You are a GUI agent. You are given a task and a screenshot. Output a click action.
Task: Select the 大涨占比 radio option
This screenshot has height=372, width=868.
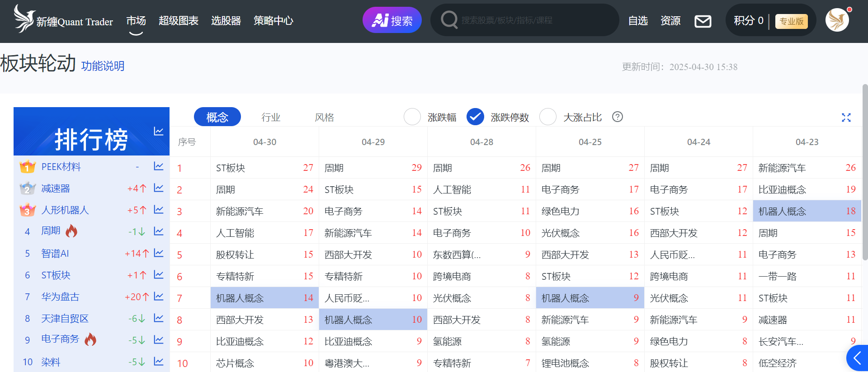tap(548, 117)
